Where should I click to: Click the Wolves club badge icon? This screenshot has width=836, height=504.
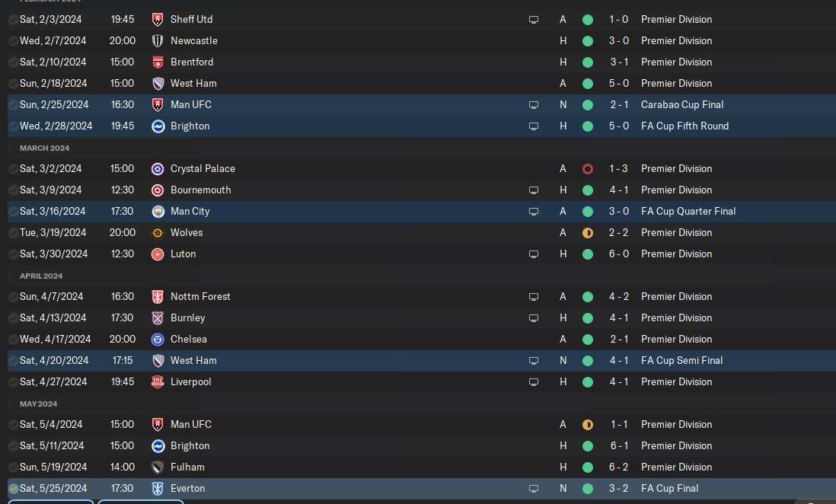coord(158,232)
